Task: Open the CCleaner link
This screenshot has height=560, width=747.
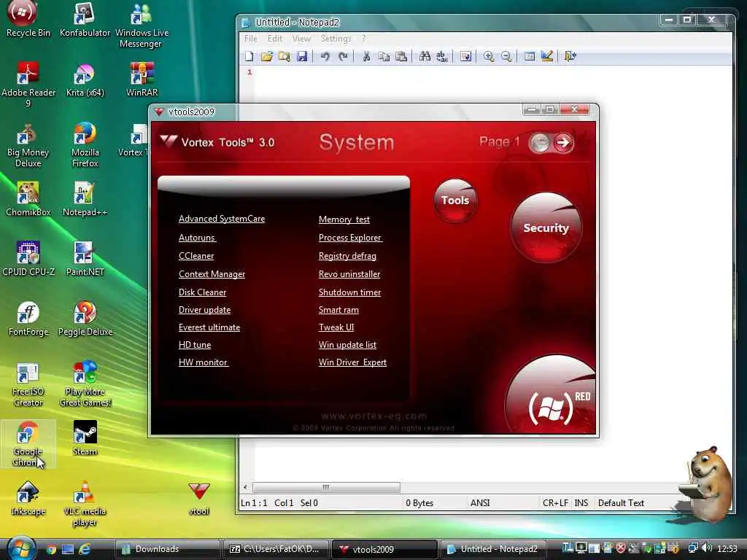Action: tap(196, 256)
